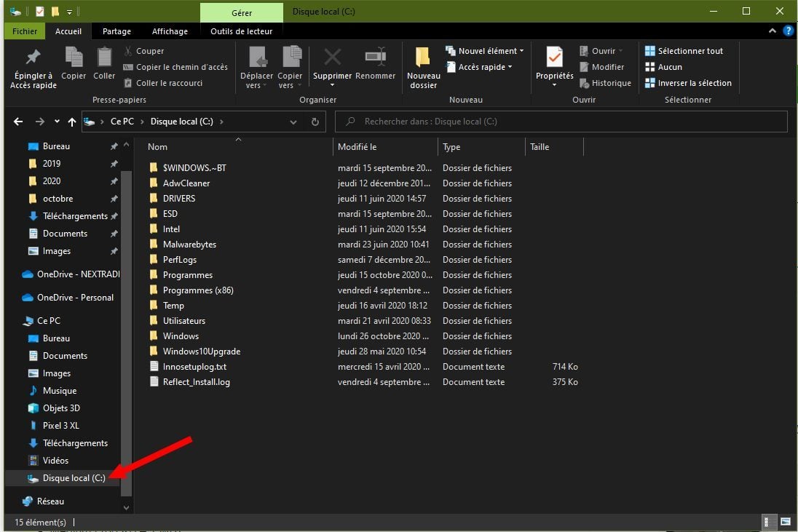
Task: Click the Épingler à Accès rapide pin icon
Action: pos(33,57)
